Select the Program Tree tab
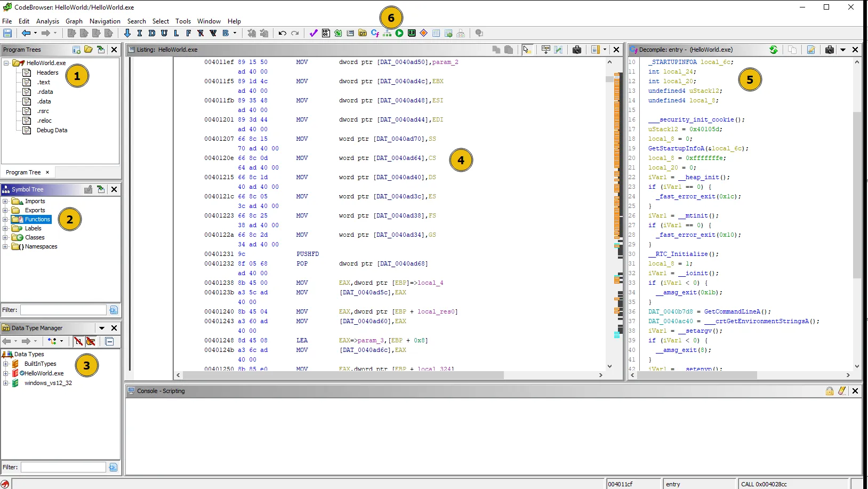This screenshot has width=868, height=489. [23, 172]
